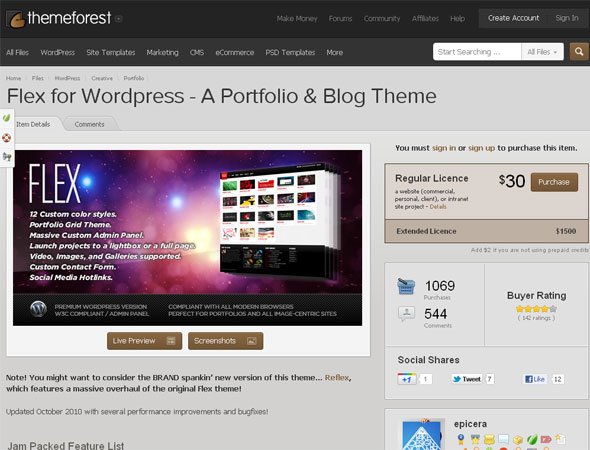The width and height of the screenshot is (590, 450).
Task: Click the ThemeForest logo
Action: 59,18
